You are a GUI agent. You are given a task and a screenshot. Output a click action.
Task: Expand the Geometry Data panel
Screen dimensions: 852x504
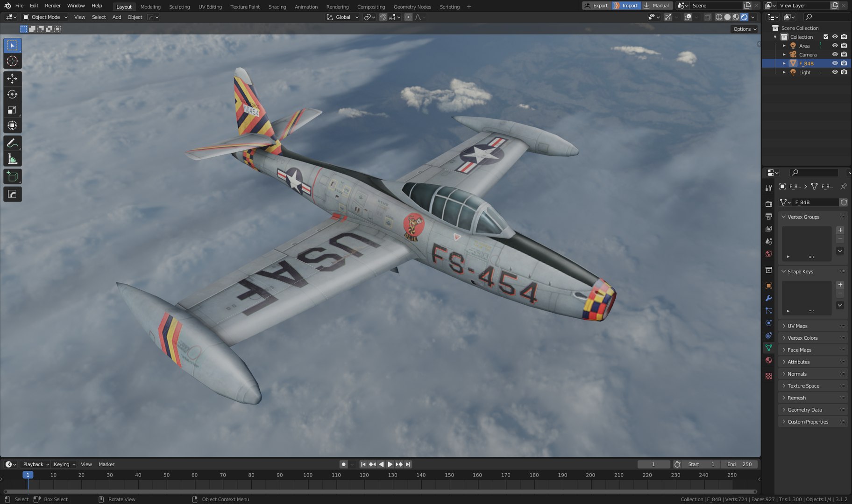pyautogui.click(x=813, y=410)
